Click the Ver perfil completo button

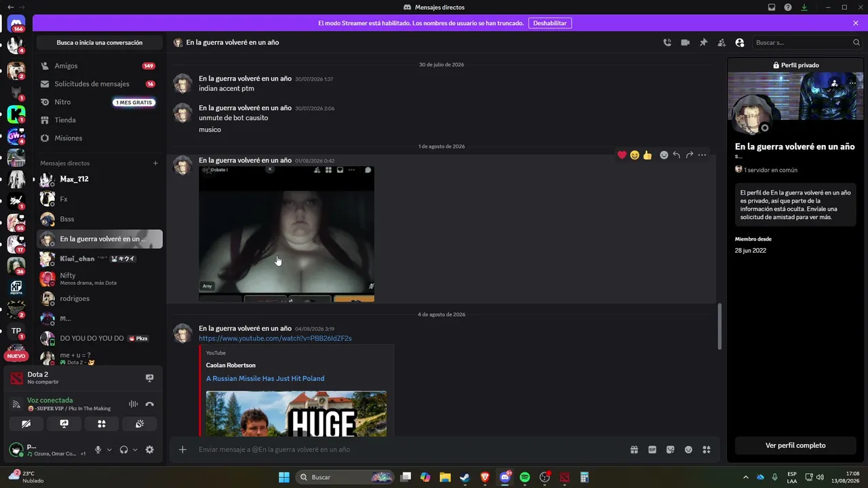click(x=795, y=445)
